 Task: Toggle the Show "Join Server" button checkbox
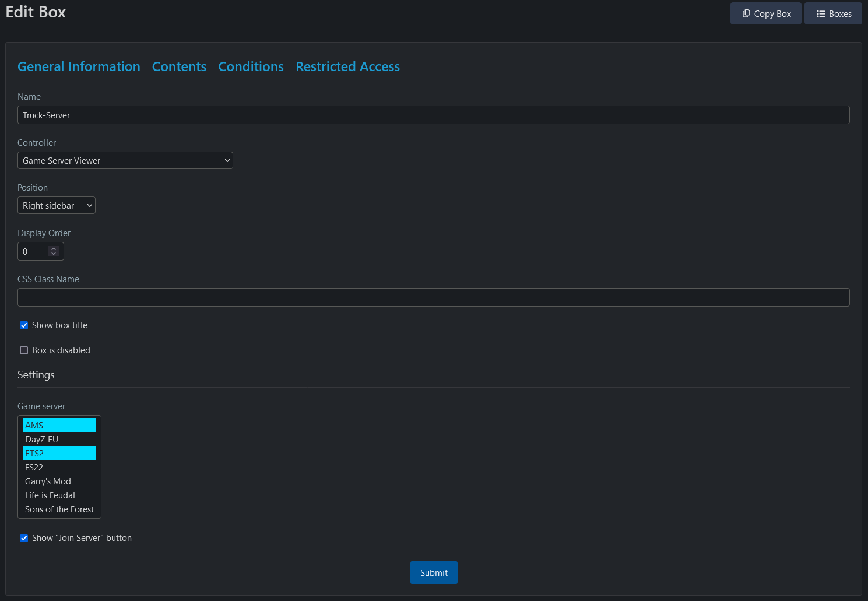pos(24,538)
